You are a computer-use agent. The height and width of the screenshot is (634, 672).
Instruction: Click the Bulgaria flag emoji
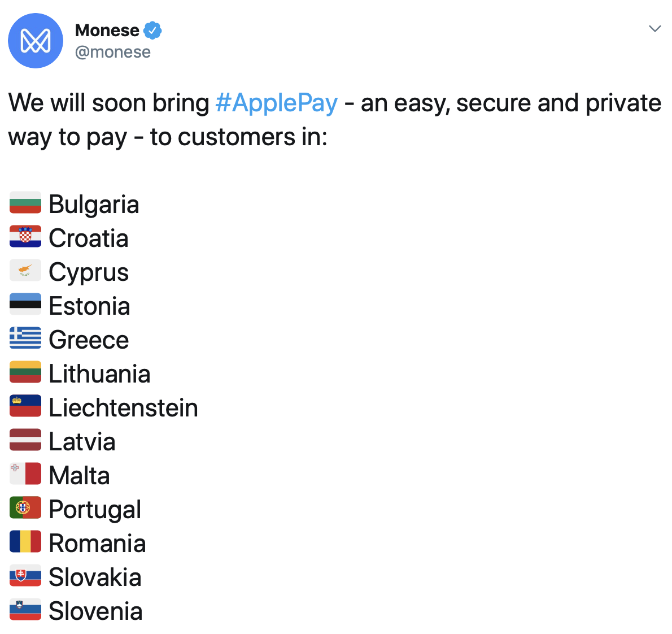(x=25, y=202)
